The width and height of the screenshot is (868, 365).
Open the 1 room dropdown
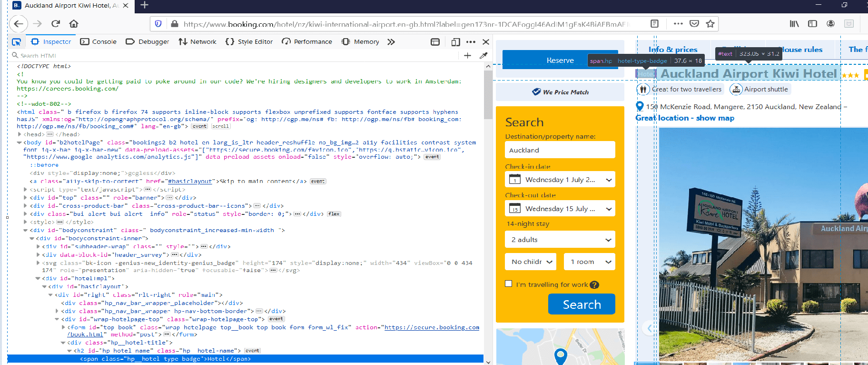click(x=590, y=262)
